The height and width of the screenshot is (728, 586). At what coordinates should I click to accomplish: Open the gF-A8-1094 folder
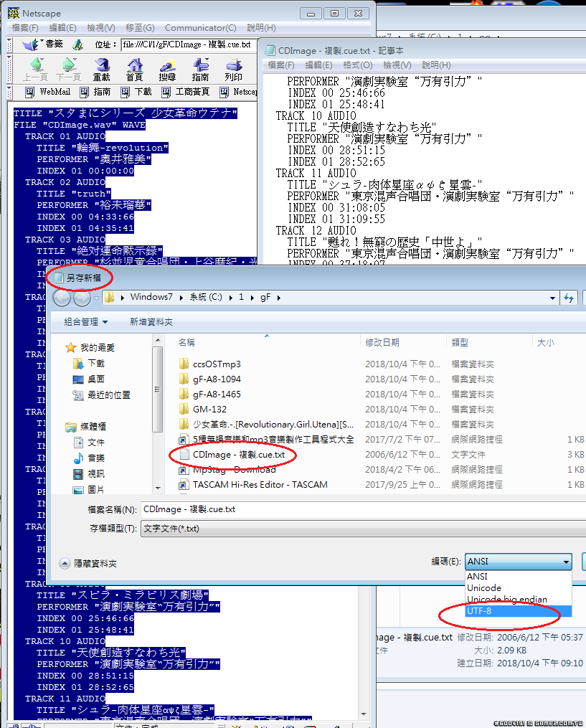click(x=217, y=379)
